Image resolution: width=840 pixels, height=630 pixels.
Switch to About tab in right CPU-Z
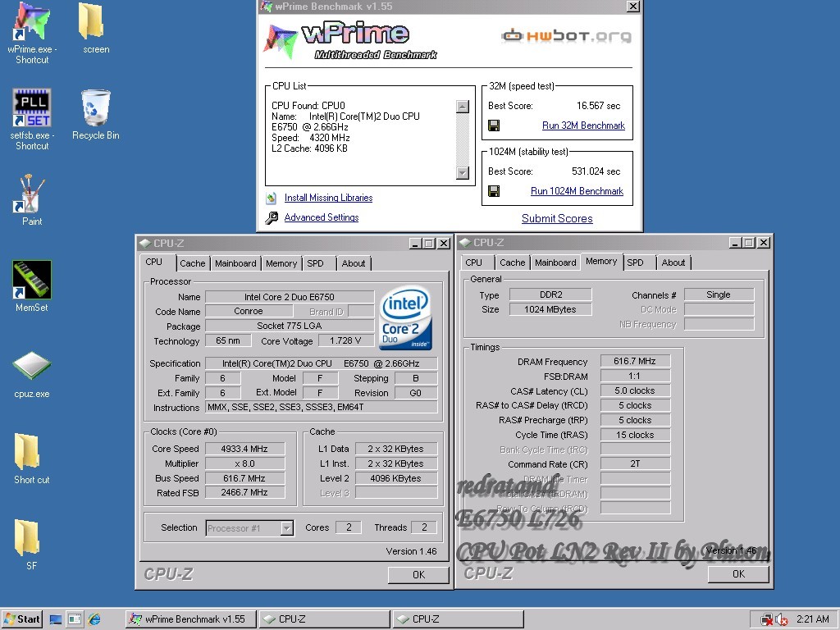pos(673,262)
